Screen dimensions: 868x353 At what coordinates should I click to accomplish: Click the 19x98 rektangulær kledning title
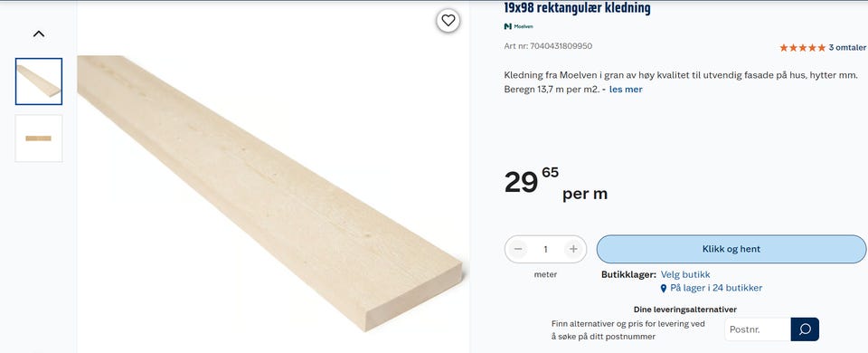pos(577,8)
